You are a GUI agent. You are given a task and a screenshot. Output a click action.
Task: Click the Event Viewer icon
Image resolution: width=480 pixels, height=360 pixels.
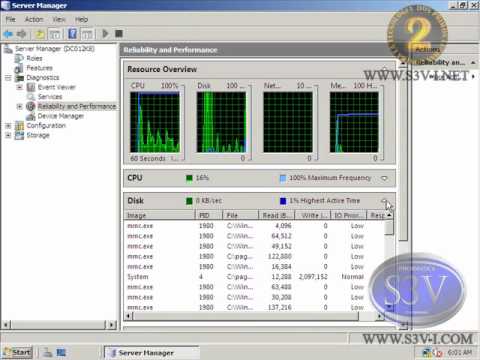[x=31, y=87]
